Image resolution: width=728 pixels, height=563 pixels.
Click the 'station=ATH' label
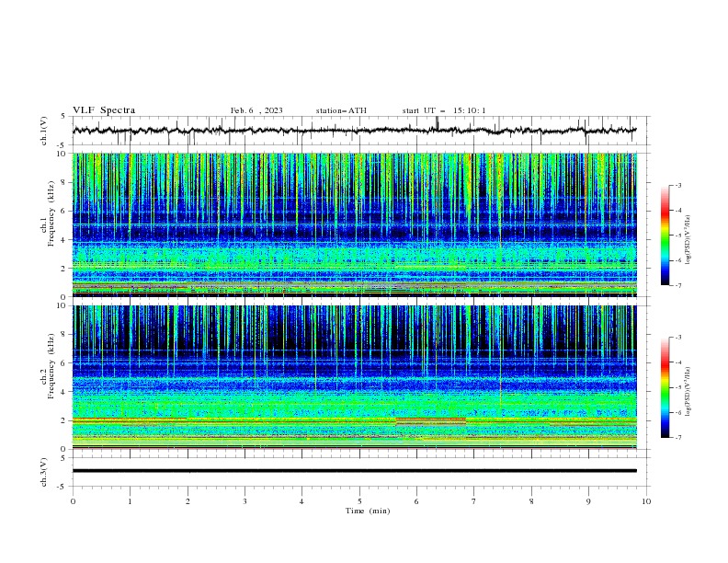(341, 110)
